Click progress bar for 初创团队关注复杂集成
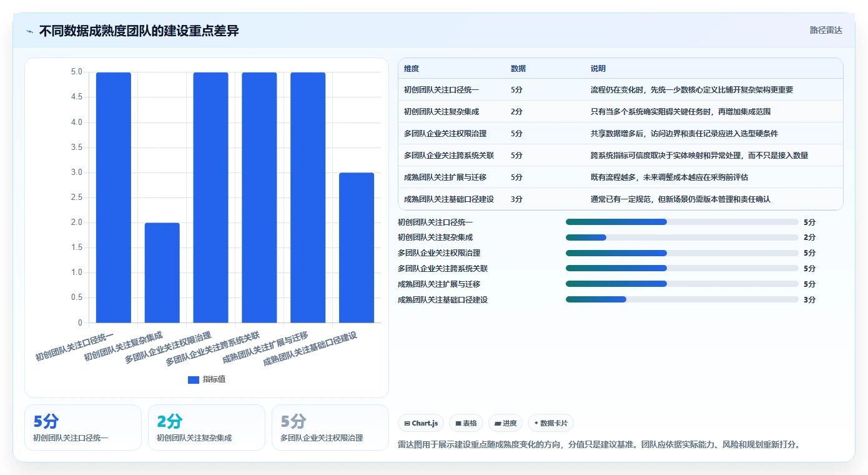Screen dimensions: 868x475 pyautogui.click(x=682, y=237)
